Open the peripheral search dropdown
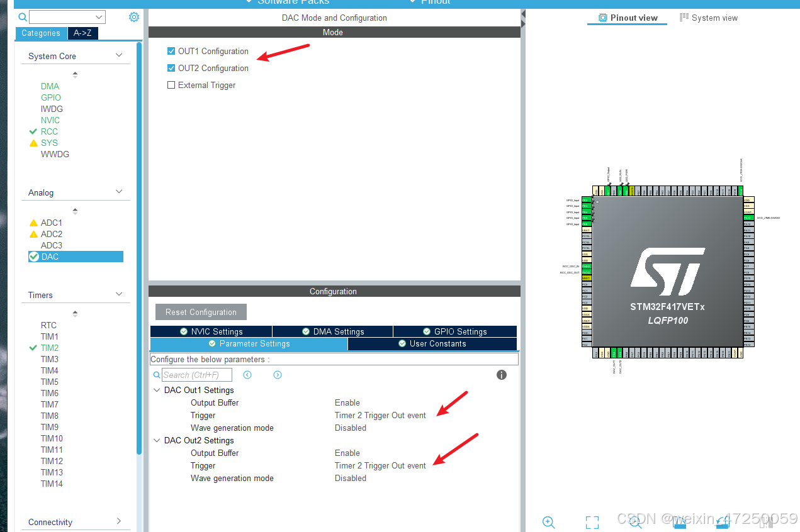This screenshot has width=800, height=532. 99,17
